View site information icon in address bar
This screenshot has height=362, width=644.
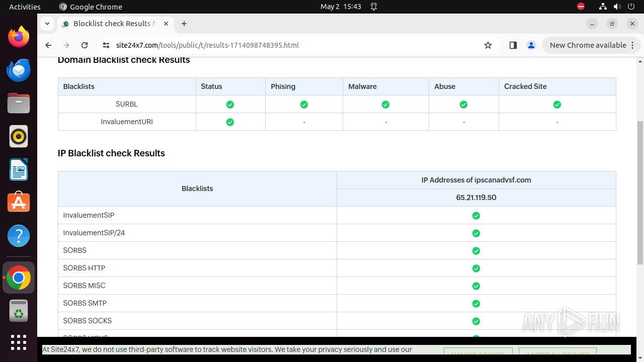pos(106,45)
